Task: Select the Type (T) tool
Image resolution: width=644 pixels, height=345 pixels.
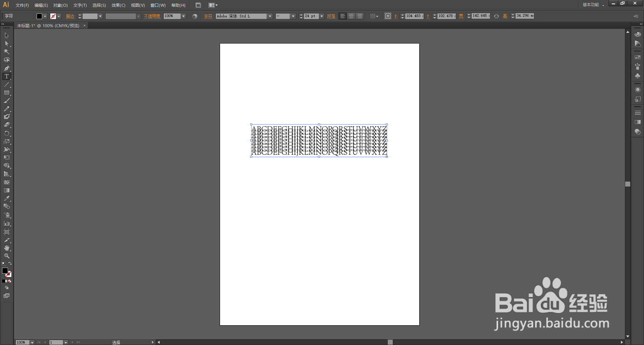Action: pyautogui.click(x=7, y=76)
